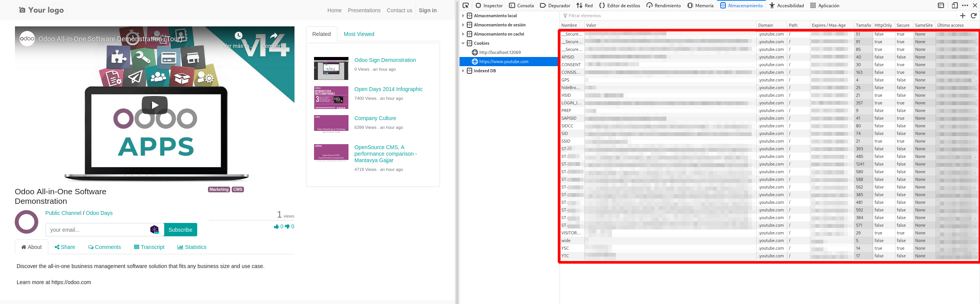Open the devtools three-dot options menu
980x304 pixels.
965,5
